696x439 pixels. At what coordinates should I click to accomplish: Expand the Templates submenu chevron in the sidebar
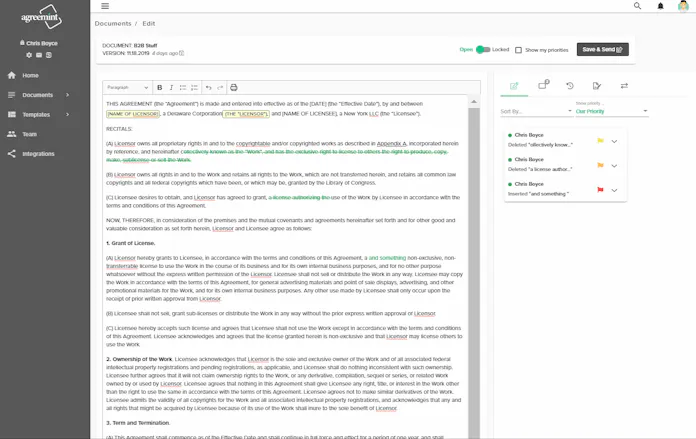click(67, 114)
